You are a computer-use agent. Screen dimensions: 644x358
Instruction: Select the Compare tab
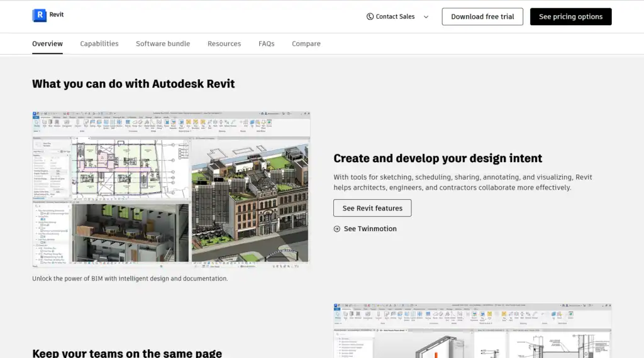coord(306,43)
